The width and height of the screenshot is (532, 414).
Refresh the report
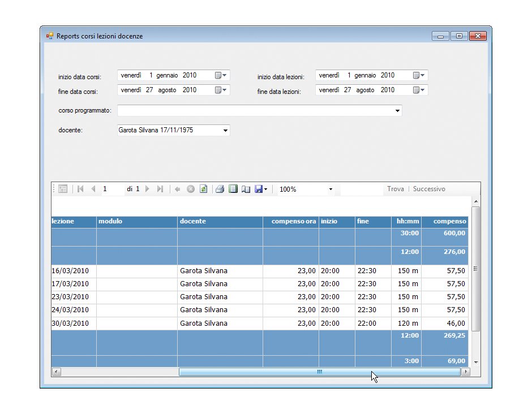pos(204,189)
